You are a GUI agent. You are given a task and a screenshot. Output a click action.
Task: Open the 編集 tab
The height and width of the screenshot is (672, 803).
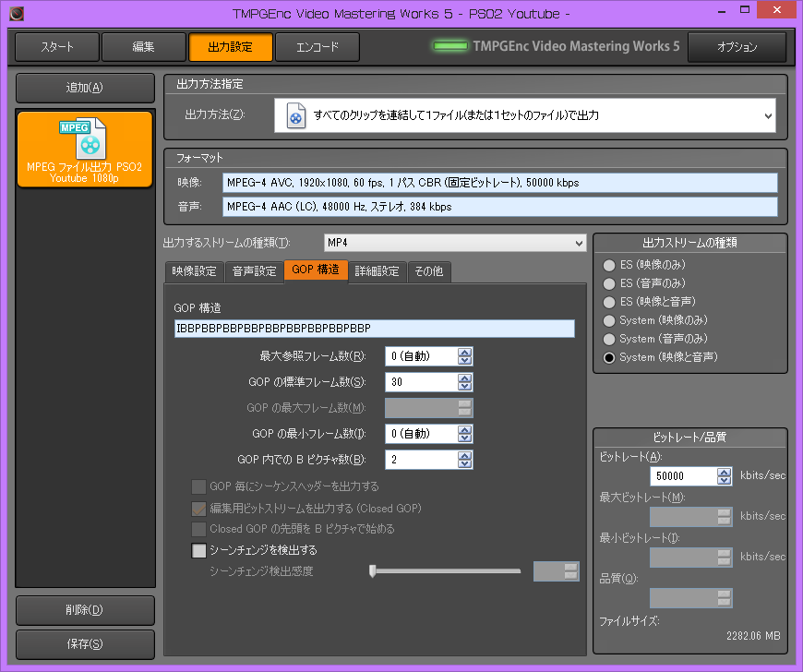[x=143, y=47]
